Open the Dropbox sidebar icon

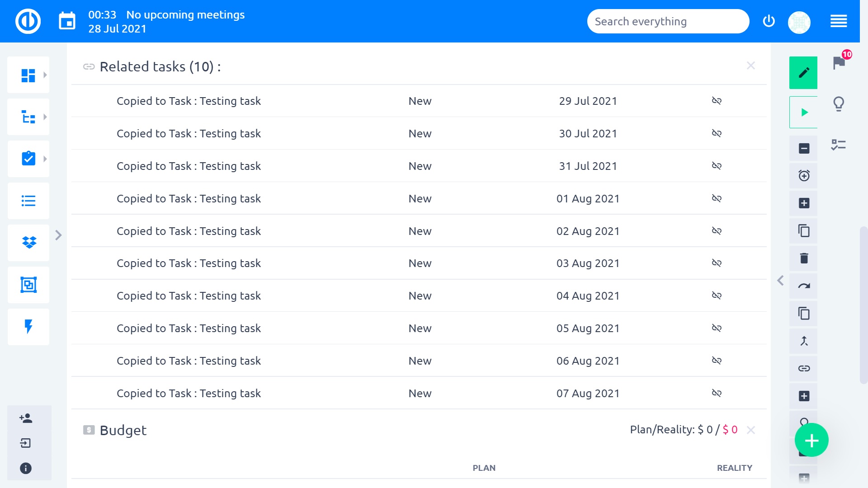coord(28,243)
